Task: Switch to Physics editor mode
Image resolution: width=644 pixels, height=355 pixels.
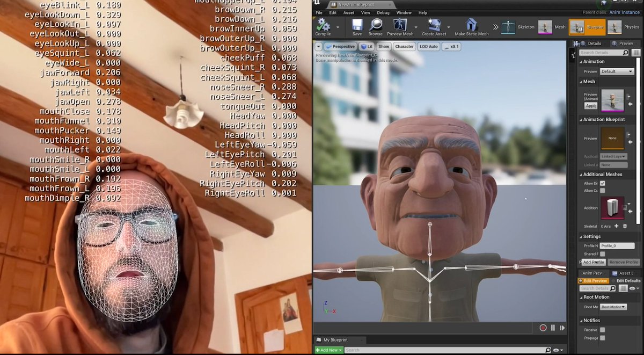Action: click(x=624, y=27)
